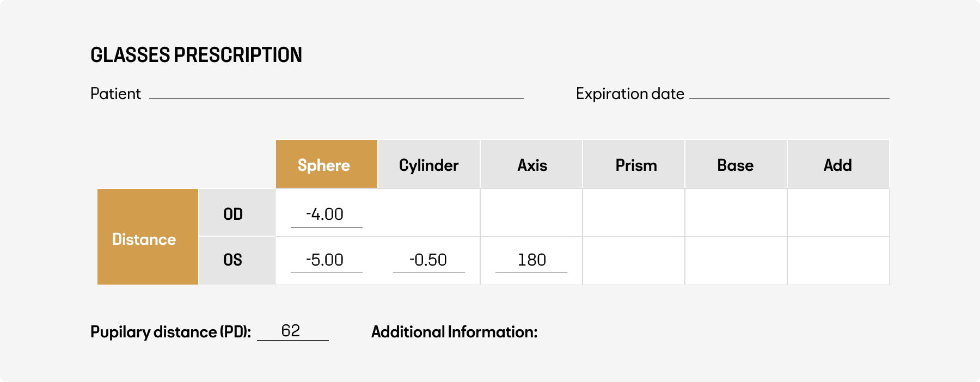Click the OD sphere value -4.00
The height and width of the screenshot is (382, 980).
(325, 214)
